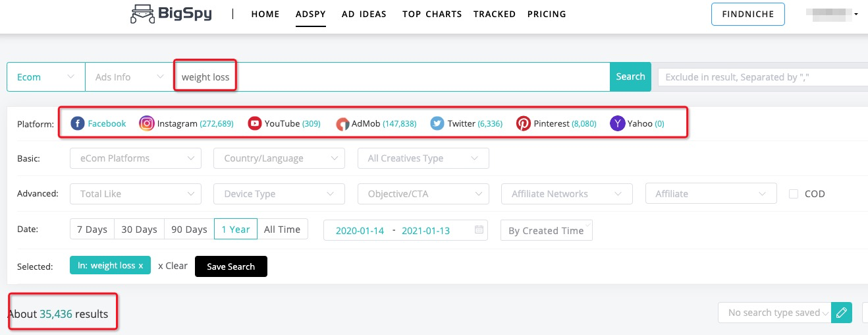The image size is (868, 335).
Task: Click the green pencil edit icon
Action: pyautogui.click(x=842, y=313)
